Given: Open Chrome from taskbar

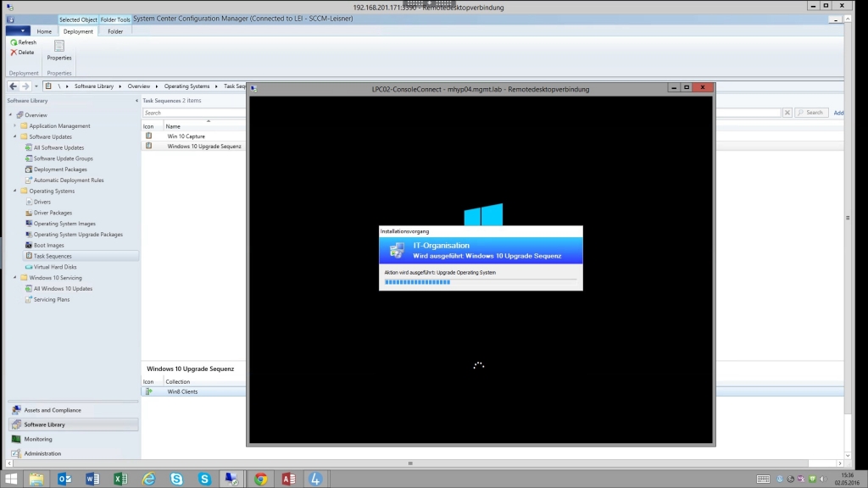Looking at the screenshot, I should [x=261, y=479].
